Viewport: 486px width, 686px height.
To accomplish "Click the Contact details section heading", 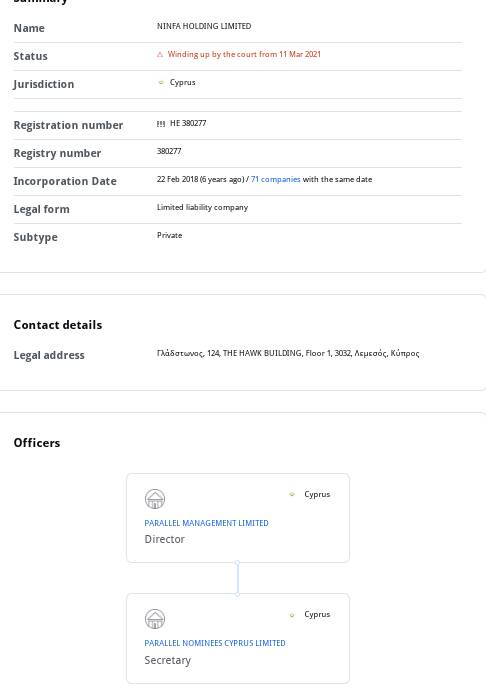I will (x=58, y=325).
